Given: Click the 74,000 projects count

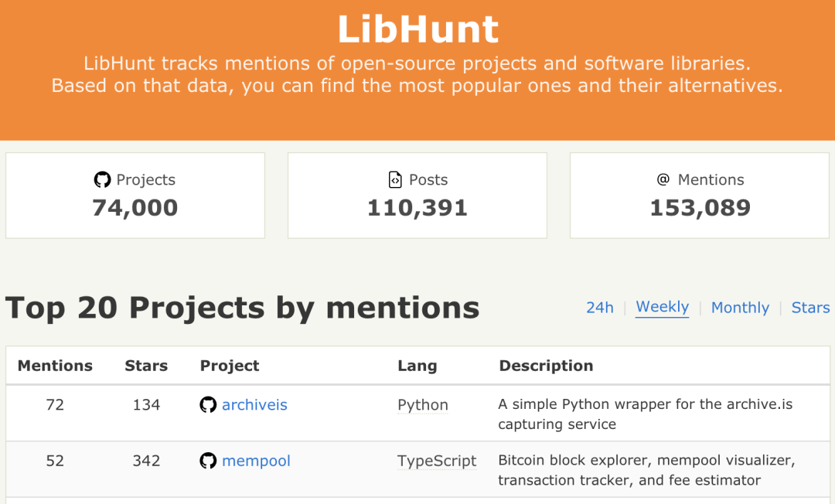Looking at the screenshot, I should (135, 208).
